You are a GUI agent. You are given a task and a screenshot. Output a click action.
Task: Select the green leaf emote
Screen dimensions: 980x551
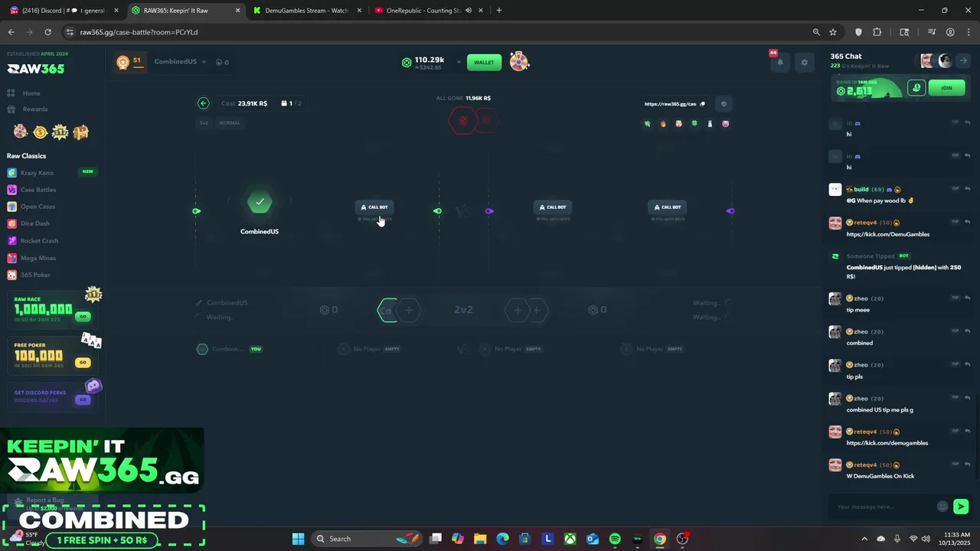click(x=647, y=123)
